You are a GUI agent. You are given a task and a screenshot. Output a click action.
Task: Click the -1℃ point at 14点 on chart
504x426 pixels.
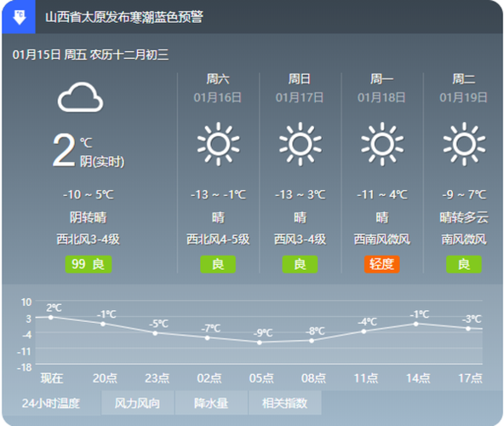pyautogui.click(x=416, y=324)
